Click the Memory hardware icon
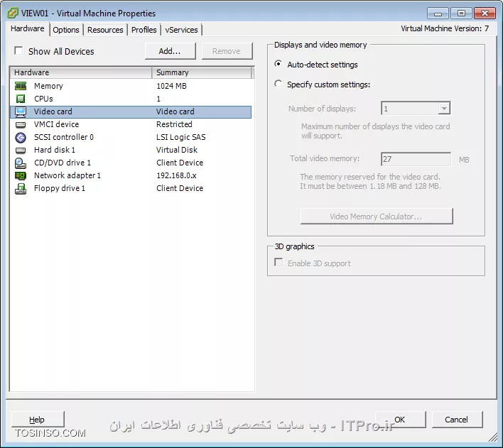Viewport: 503px width, 448px height. (21, 86)
